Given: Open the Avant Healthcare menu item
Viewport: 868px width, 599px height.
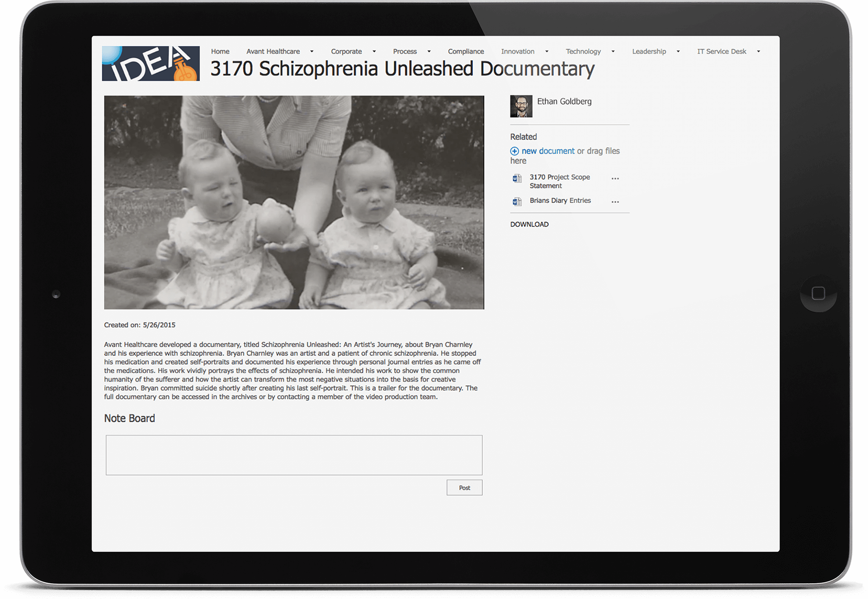Looking at the screenshot, I should 273,51.
